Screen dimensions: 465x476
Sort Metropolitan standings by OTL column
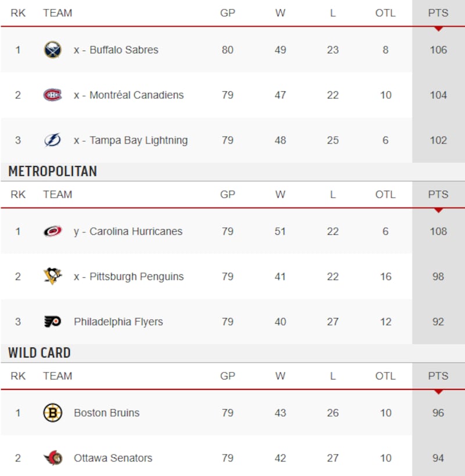pos(385,195)
